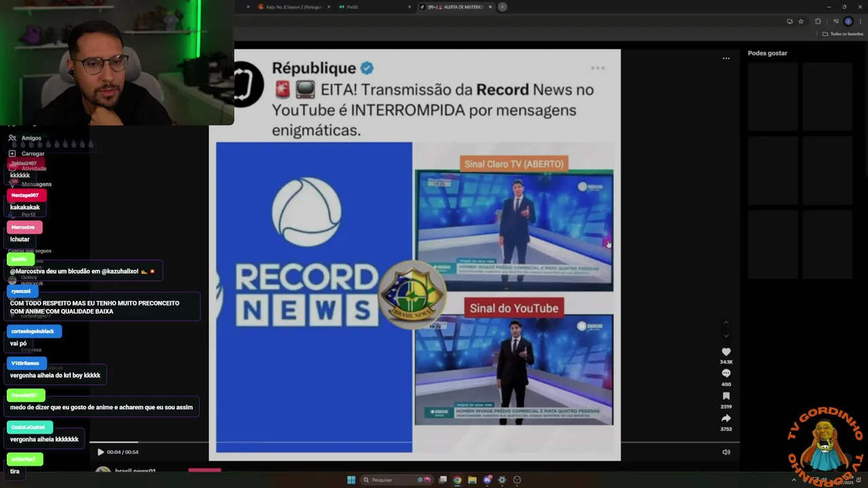This screenshot has height=488, width=868.
Task: Open Amigos in the TikTok sidebar
Action: 25,138
